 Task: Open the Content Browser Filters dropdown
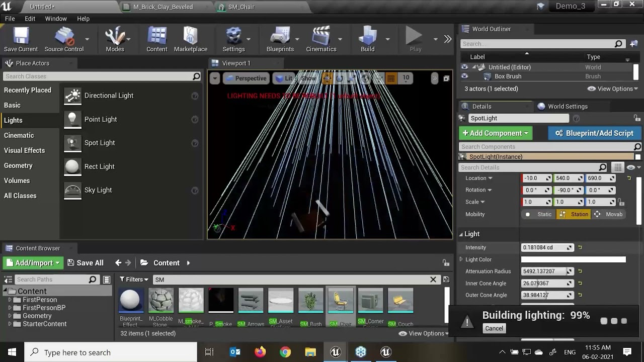[x=134, y=280]
